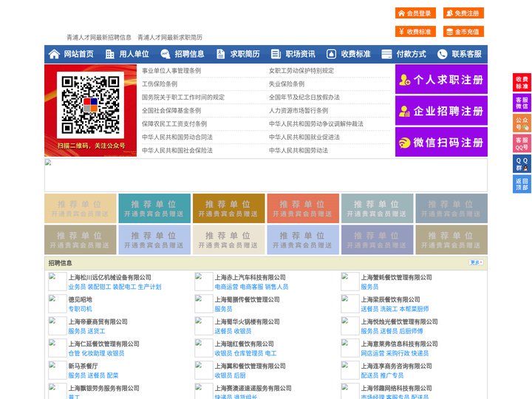Open company 上海松川远亿机械设备有限公司
532x399 pixels.
pos(109,277)
